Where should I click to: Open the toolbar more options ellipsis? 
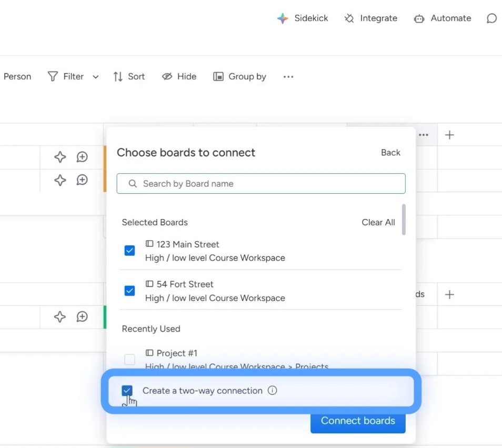288,77
